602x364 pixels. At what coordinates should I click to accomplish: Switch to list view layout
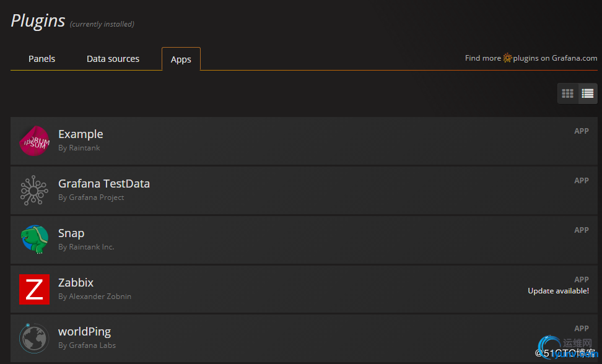click(x=588, y=93)
